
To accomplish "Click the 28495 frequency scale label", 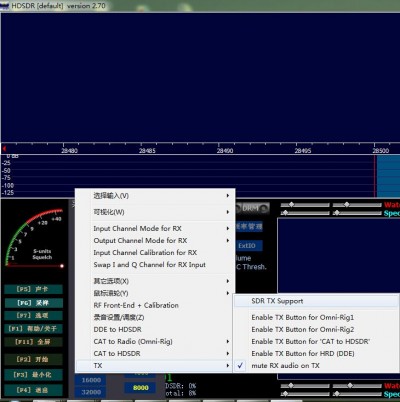I will (x=303, y=151).
